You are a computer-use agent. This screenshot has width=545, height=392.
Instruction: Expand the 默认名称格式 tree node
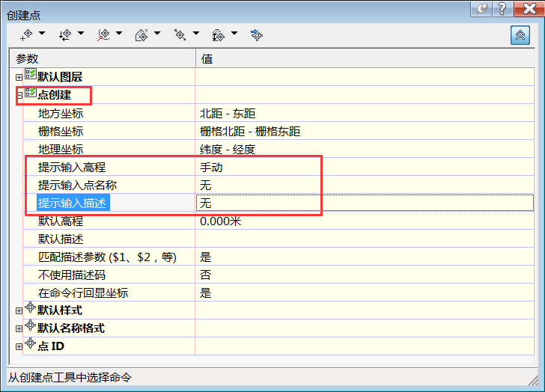tap(19, 328)
